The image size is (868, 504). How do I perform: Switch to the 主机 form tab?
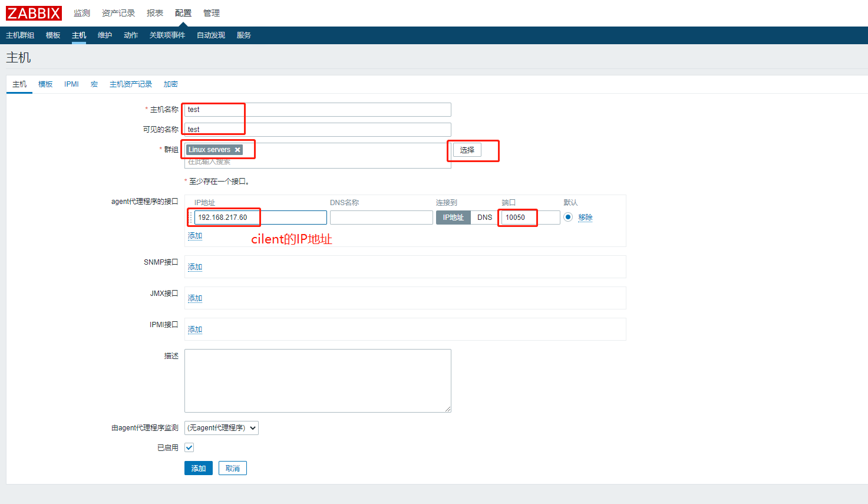tap(19, 84)
